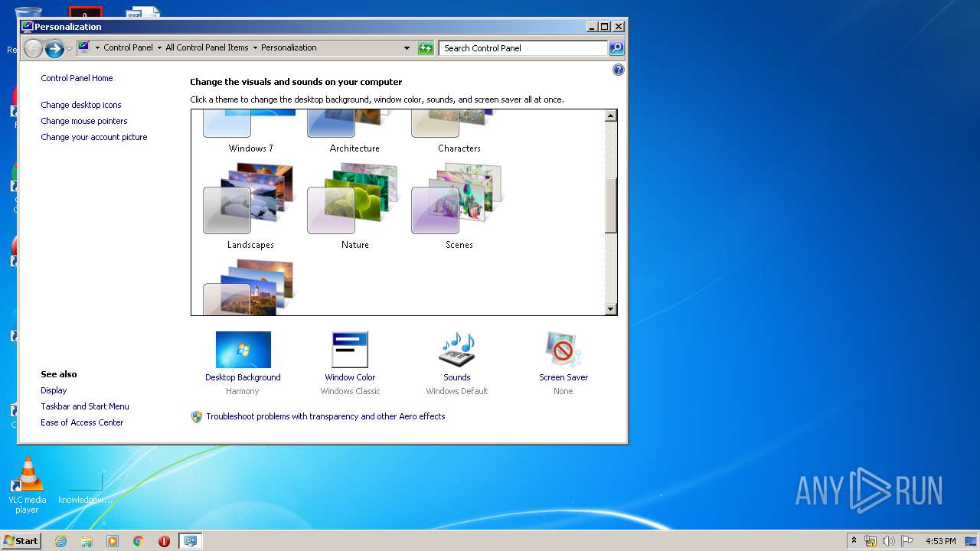
Task: Go to Control Panel Home
Action: [77, 78]
